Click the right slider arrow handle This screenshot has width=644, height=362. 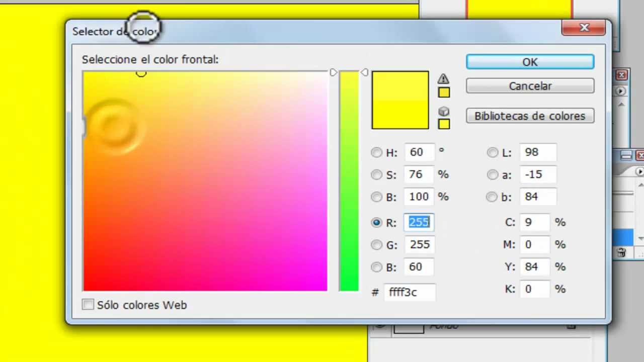click(x=364, y=72)
